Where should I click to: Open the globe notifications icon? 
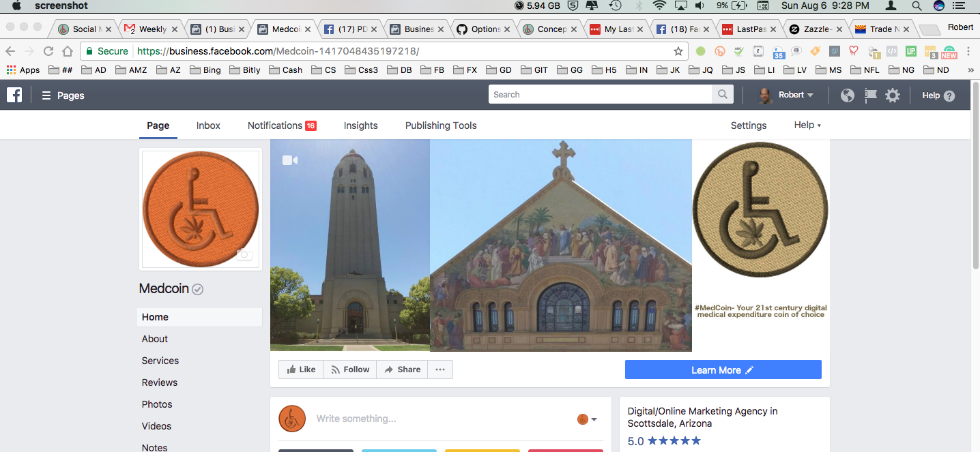[848, 95]
